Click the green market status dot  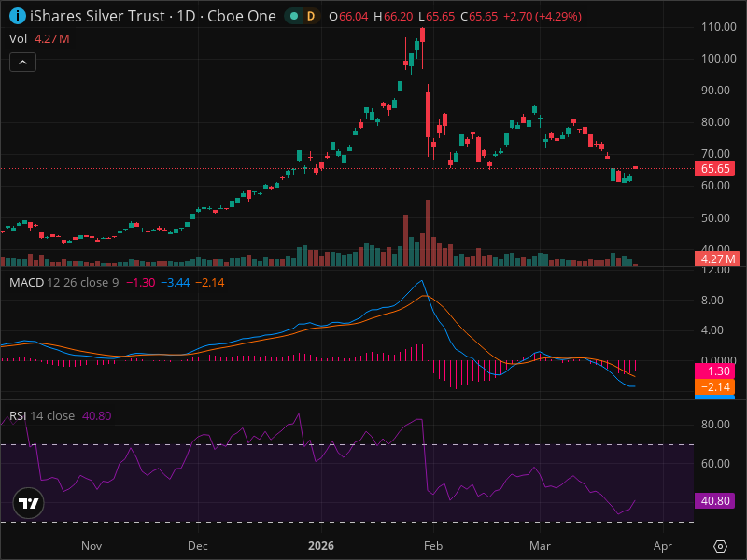pos(294,16)
